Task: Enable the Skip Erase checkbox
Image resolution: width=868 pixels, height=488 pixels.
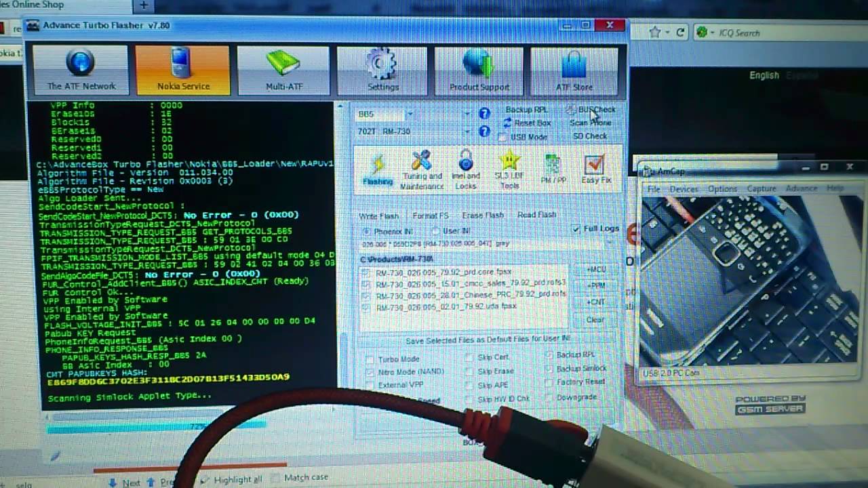Action: click(x=490, y=371)
